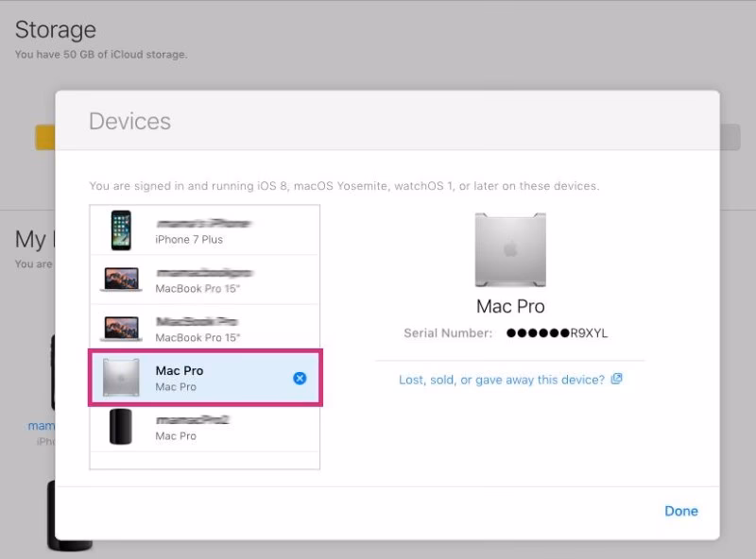Click the Storage section heading
Screen dimensions: 756x559
56,30
